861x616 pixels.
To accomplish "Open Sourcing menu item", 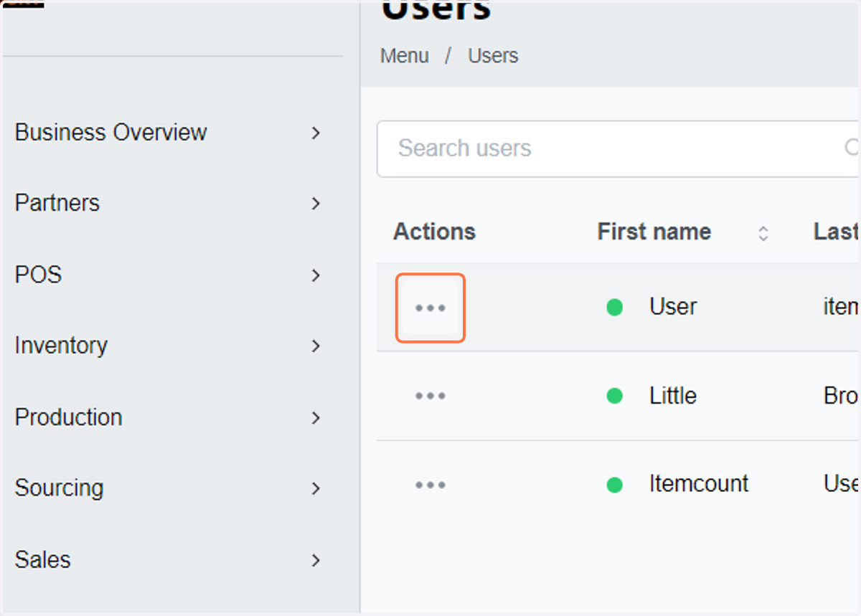I will pos(59,488).
